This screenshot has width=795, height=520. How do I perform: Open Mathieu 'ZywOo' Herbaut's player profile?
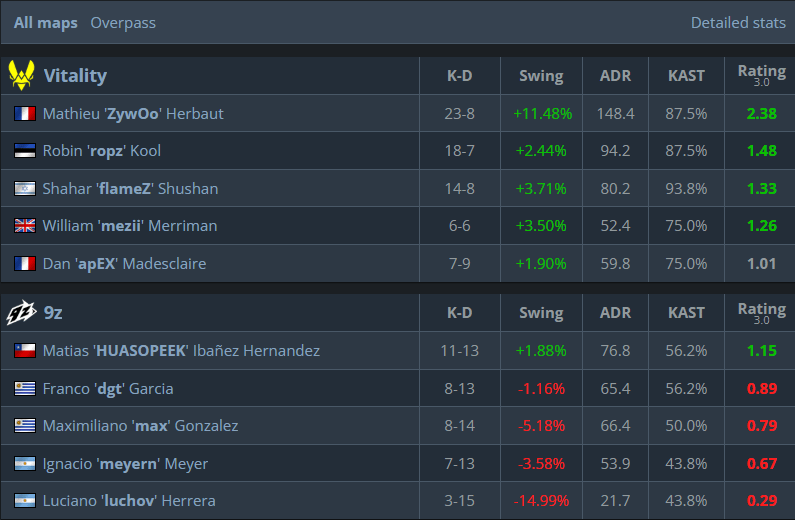(x=133, y=114)
